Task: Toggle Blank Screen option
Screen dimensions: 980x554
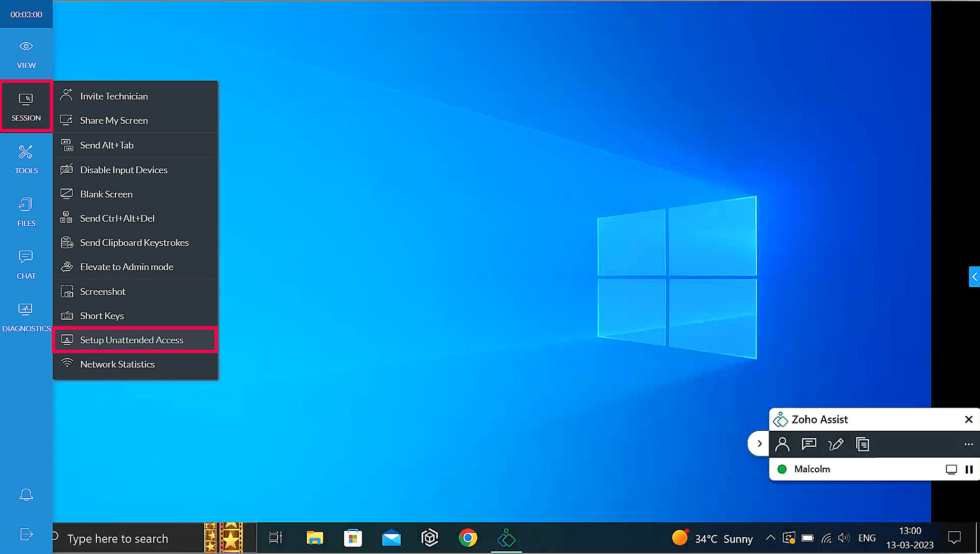Action: tap(106, 194)
